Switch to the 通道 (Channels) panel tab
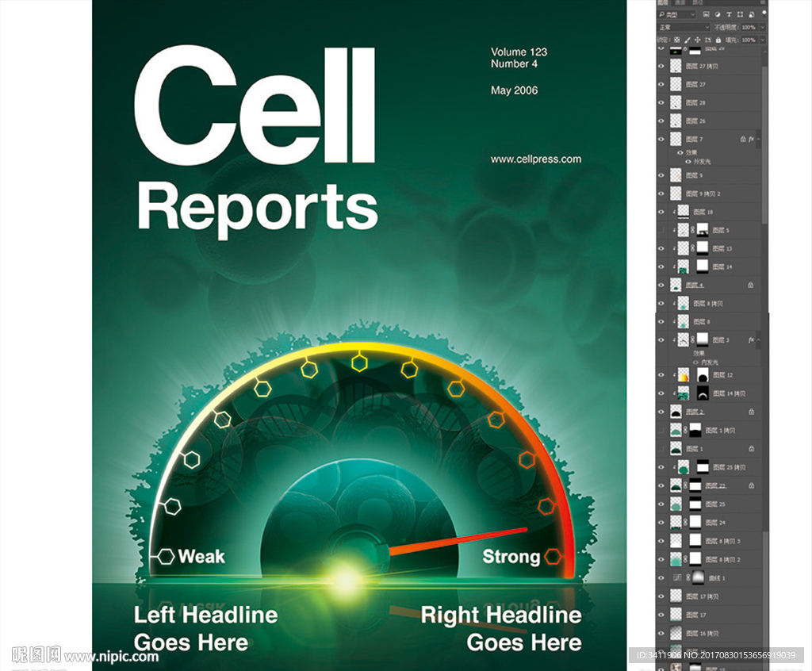The image size is (812, 671). pos(680,2)
